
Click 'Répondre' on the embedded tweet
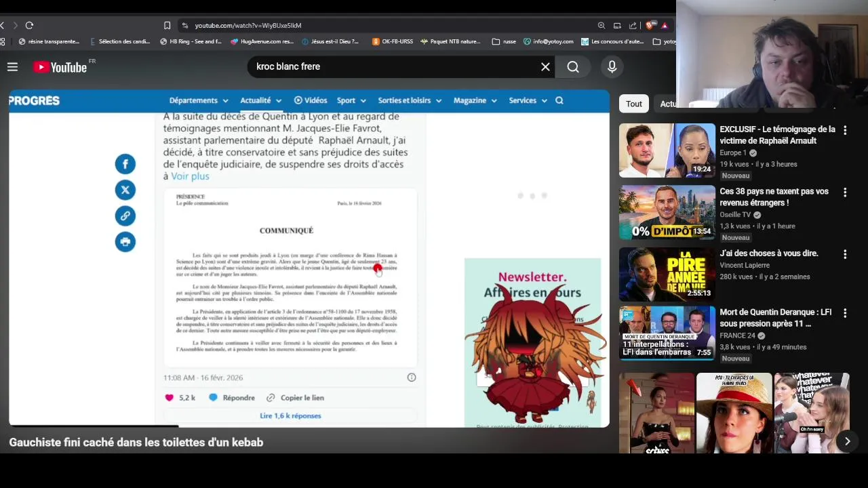click(232, 398)
